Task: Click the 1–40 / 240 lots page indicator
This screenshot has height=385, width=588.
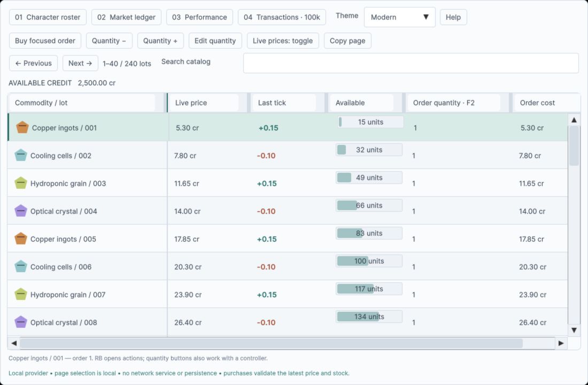Action: pyautogui.click(x=127, y=64)
